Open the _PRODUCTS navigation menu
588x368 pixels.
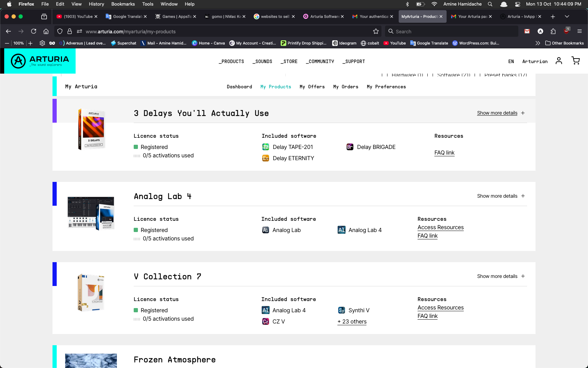coord(231,62)
